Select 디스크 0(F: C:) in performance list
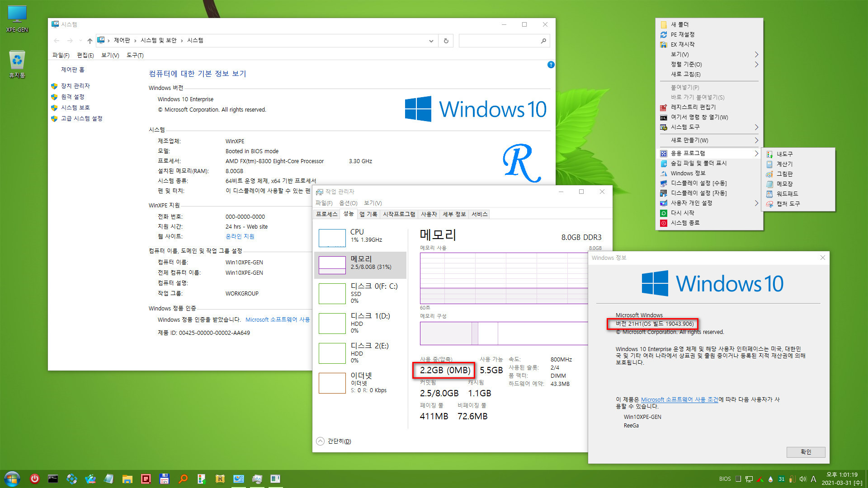The image size is (868, 488). 360,293
